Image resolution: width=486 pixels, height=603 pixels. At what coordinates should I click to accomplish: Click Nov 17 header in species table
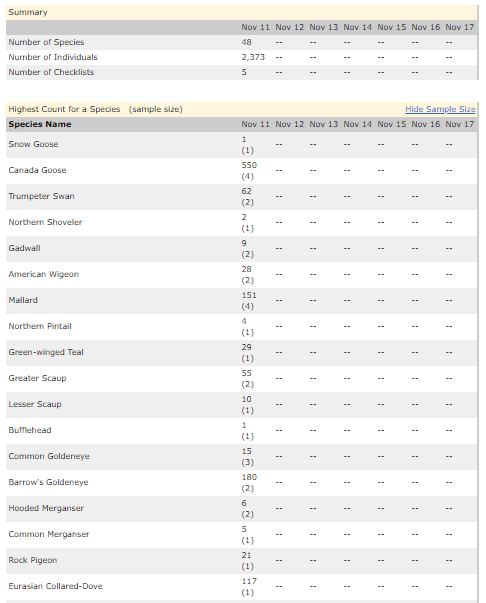pyautogui.click(x=459, y=124)
